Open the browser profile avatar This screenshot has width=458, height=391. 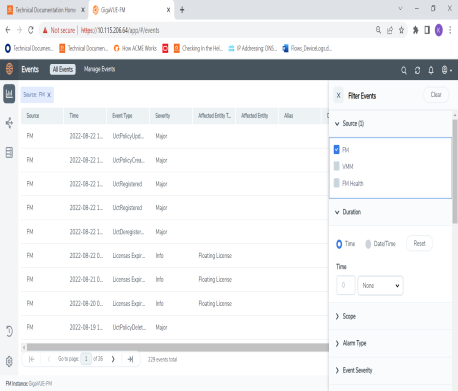point(439,30)
